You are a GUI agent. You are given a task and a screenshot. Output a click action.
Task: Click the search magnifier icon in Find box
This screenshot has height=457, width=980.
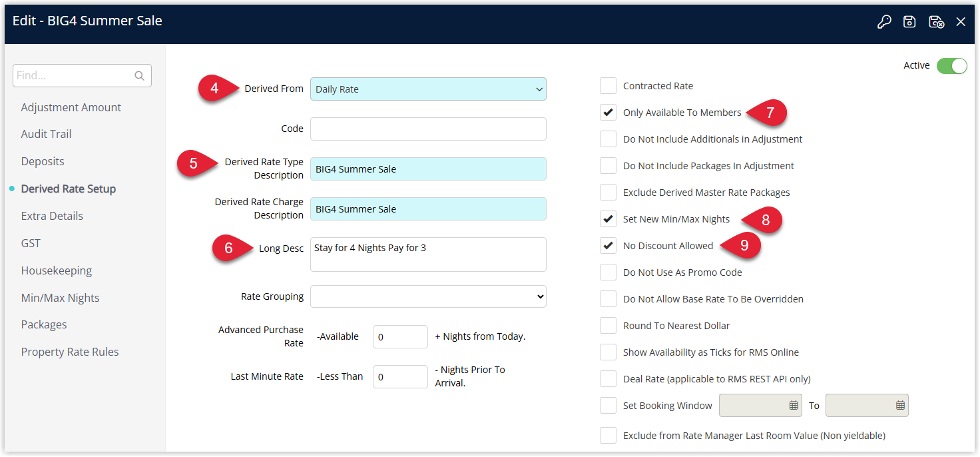pyautogui.click(x=139, y=76)
